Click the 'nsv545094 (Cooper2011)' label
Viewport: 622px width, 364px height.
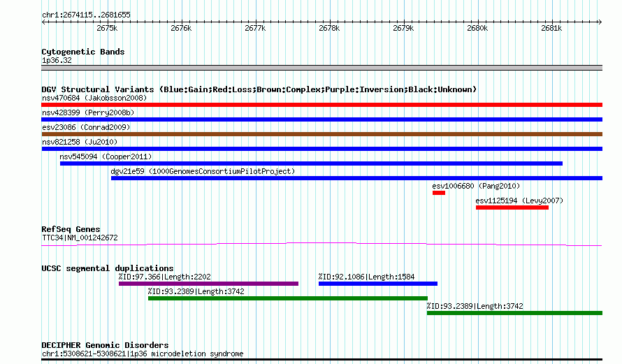coord(106,156)
